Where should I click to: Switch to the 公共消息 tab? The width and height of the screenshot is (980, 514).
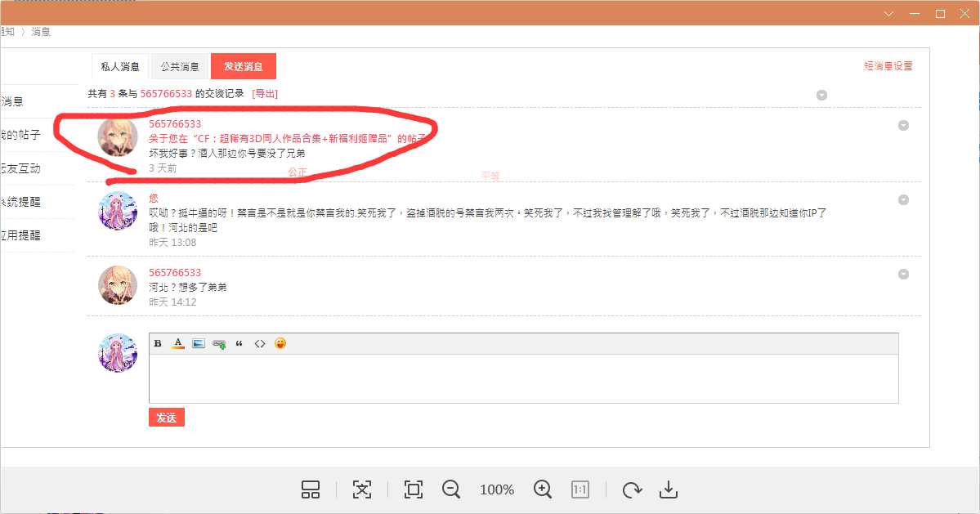pos(179,66)
